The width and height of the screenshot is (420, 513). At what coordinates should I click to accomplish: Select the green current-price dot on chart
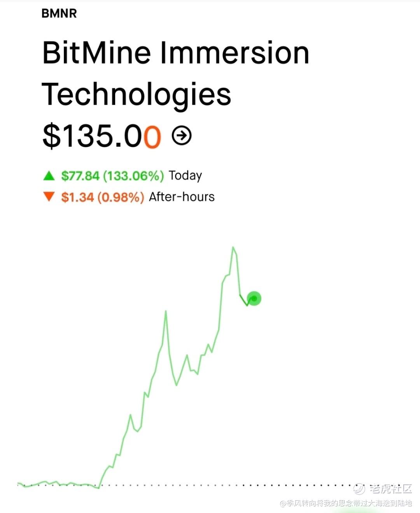pyautogui.click(x=254, y=298)
